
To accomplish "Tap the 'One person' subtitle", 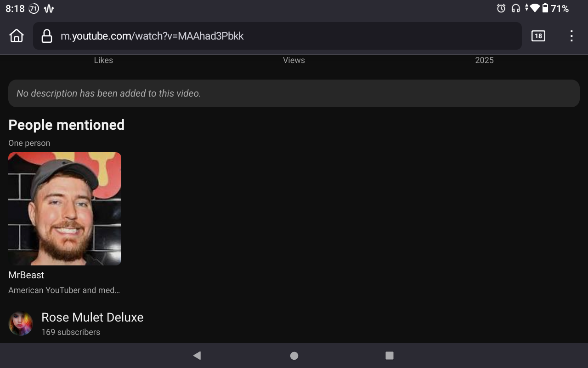I will (x=29, y=143).
